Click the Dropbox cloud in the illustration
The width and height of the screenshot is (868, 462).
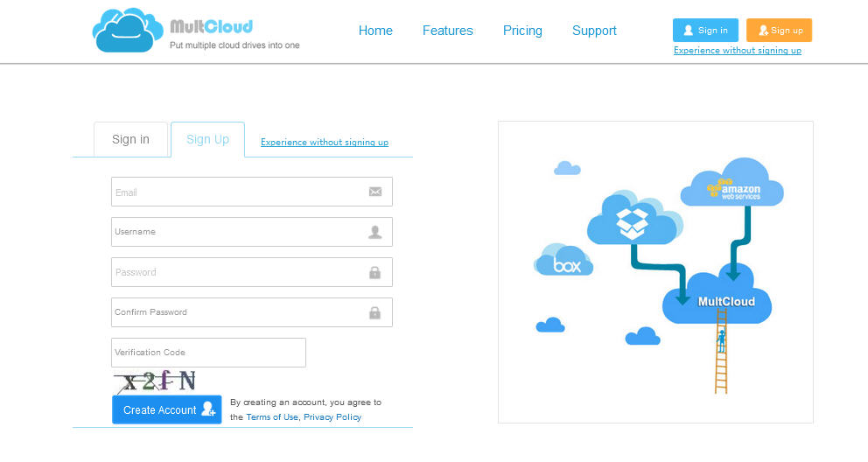click(634, 218)
